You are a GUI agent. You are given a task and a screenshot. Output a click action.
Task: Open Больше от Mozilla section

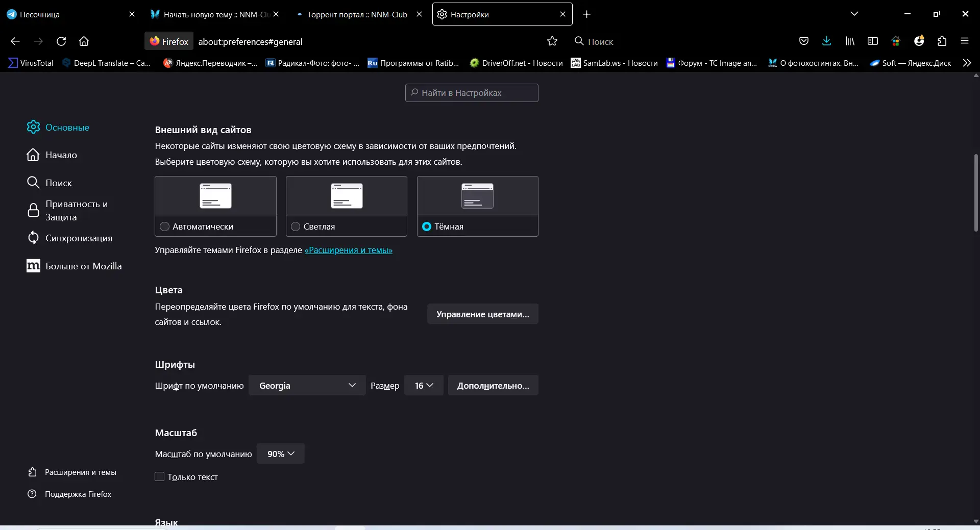click(75, 266)
